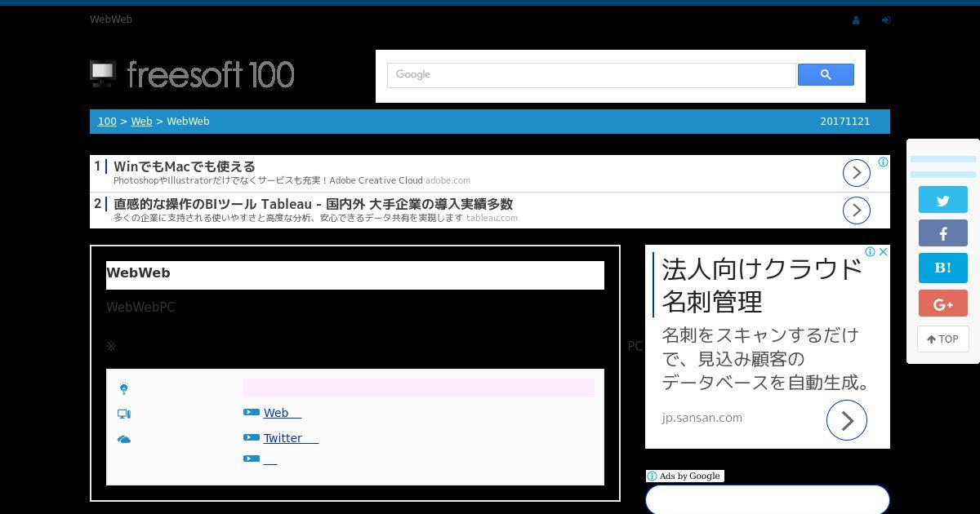Click the login arrow icon in header
This screenshot has height=514, width=980.
886,20
